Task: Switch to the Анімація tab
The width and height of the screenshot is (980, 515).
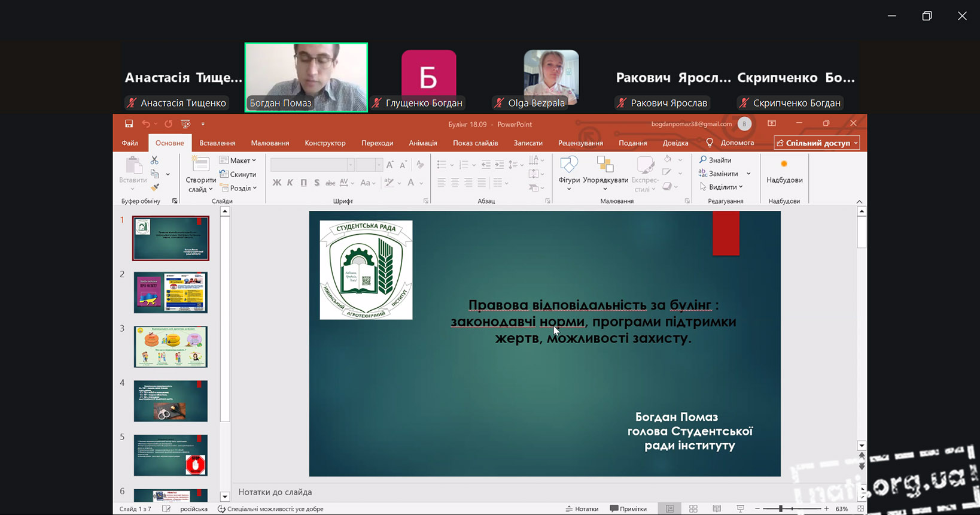Action: click(x=423, y=143)
